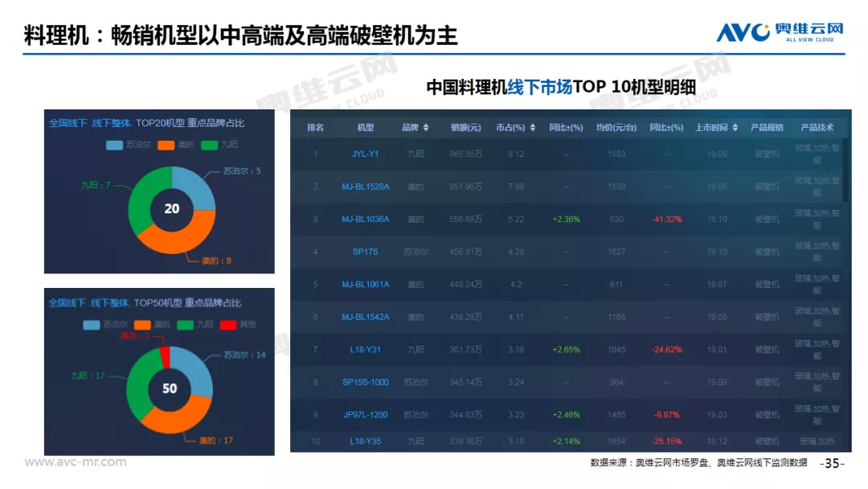
Task: Click the 销额(元) column header
Action: [465, 127]
